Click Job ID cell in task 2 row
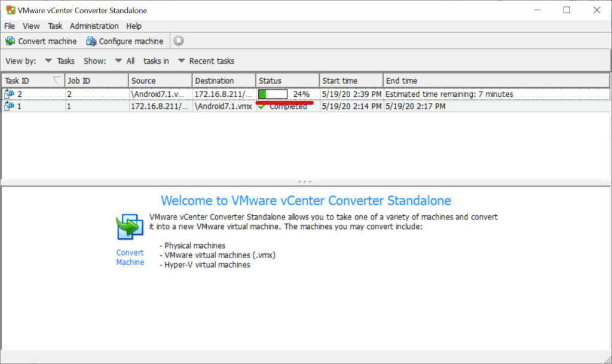This screenshot has width=612, height=364. (x=97, y=94)
